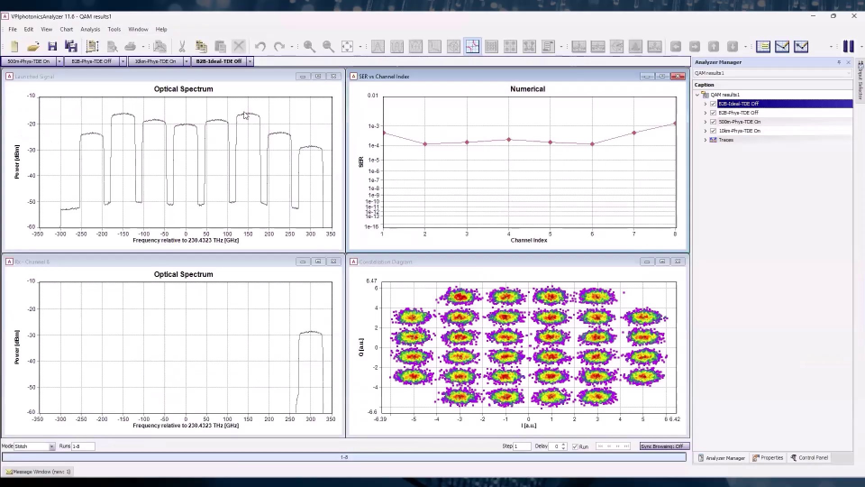Click the Sync Browsing Off button
The image size is (865, 487).
(662, 446)
